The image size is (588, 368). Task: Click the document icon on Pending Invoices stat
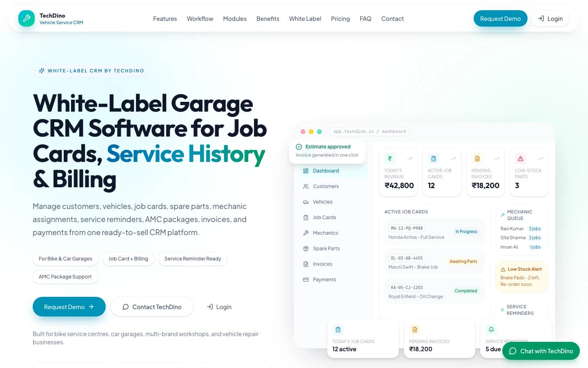(x=477, y=159)
